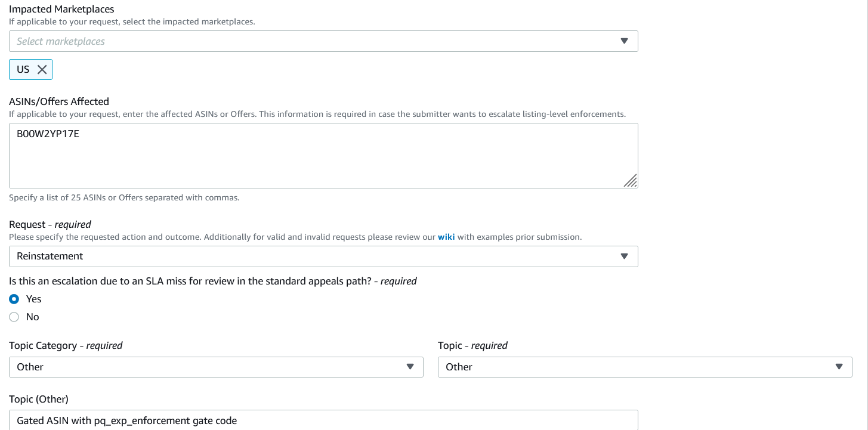Select No for SLA miss escalation
868x430 pixels.
[x=14, y=317]
